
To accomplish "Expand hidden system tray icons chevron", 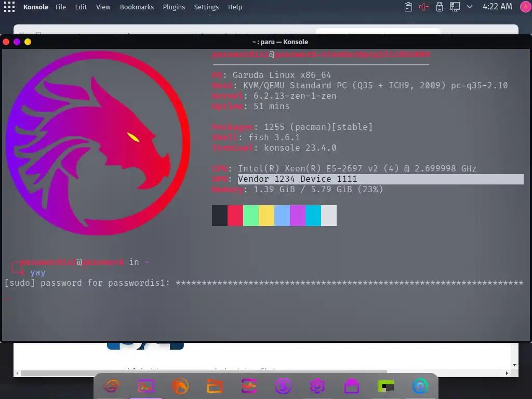I will (x=470, y=6).
